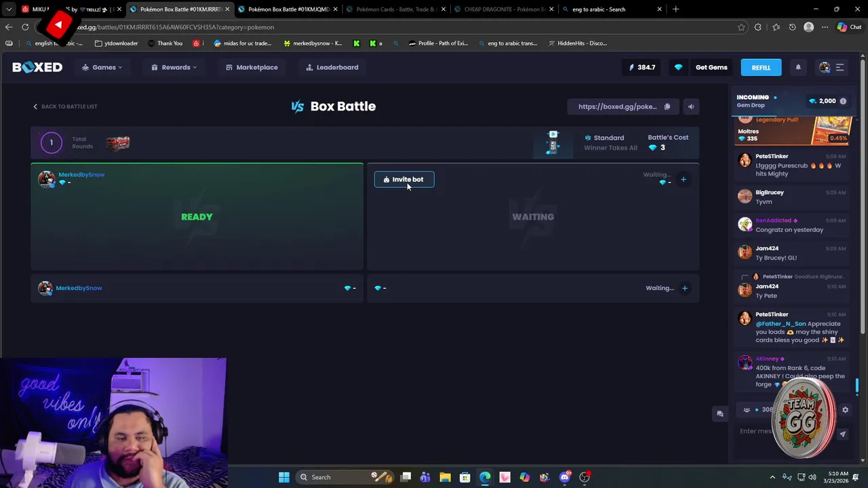Viewport: 868px width, 488px height.
Task: Click the blue REFILL button
Action: [761, 67]
